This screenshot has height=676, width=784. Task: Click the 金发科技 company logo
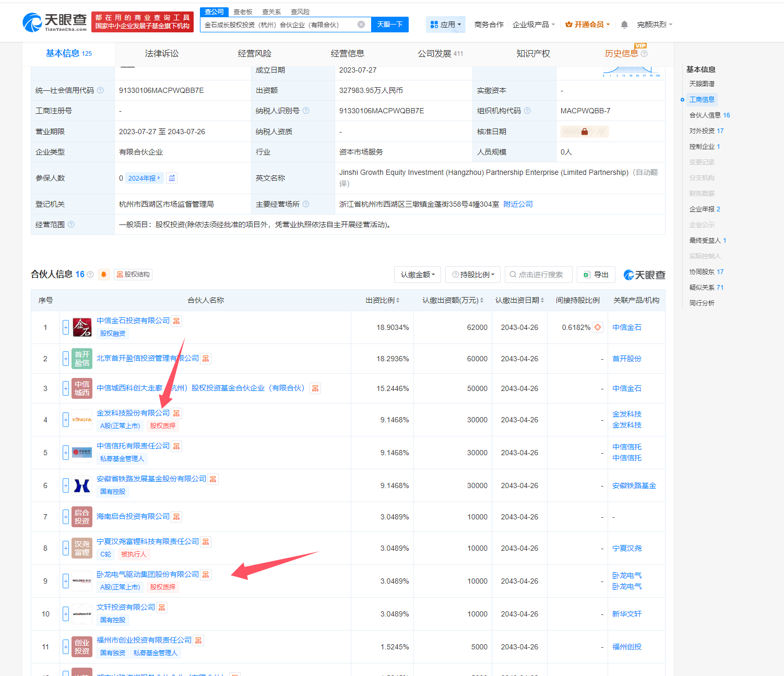82,420
